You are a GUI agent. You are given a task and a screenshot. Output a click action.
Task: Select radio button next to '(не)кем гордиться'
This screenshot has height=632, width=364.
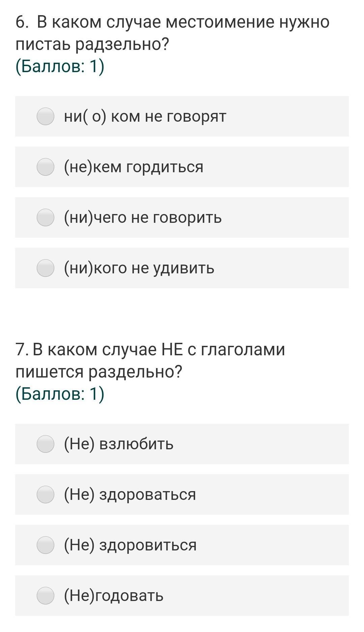point(45,167)
